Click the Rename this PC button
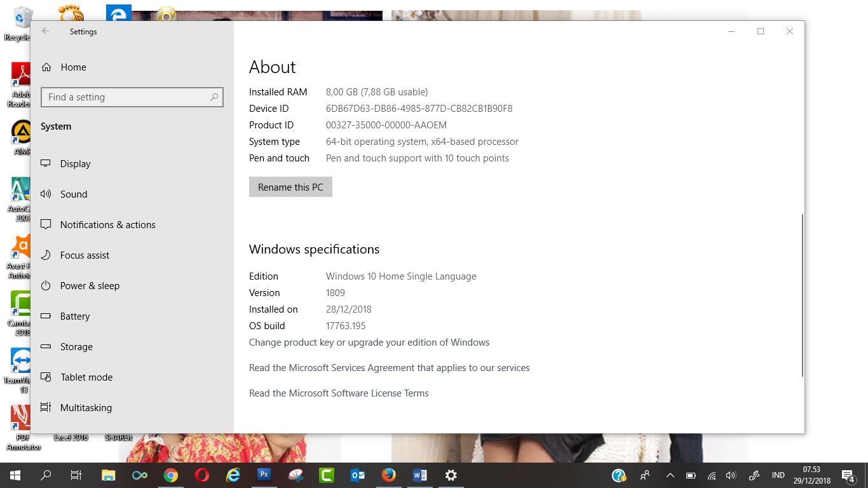The width and height of the screenshot is (868, 488). (x=290, y=187)
